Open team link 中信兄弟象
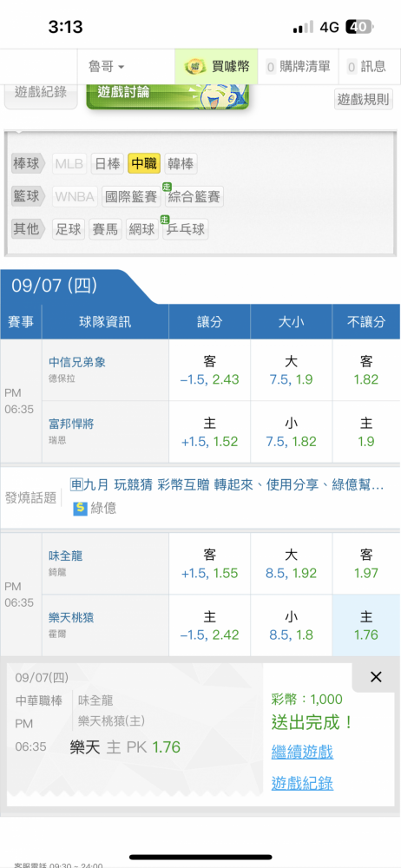This screenshot has height=868, width=401. click(x=77, y=363)
